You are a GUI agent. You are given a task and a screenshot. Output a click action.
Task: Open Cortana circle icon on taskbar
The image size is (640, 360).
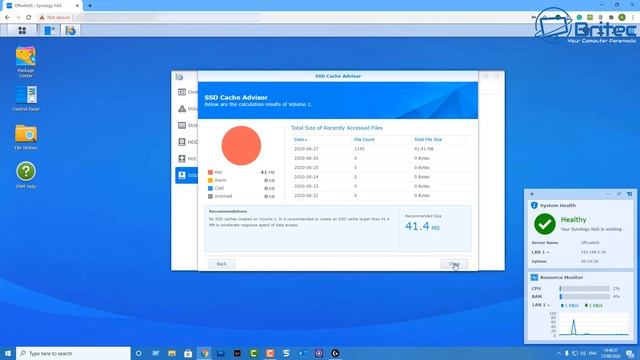139,353
